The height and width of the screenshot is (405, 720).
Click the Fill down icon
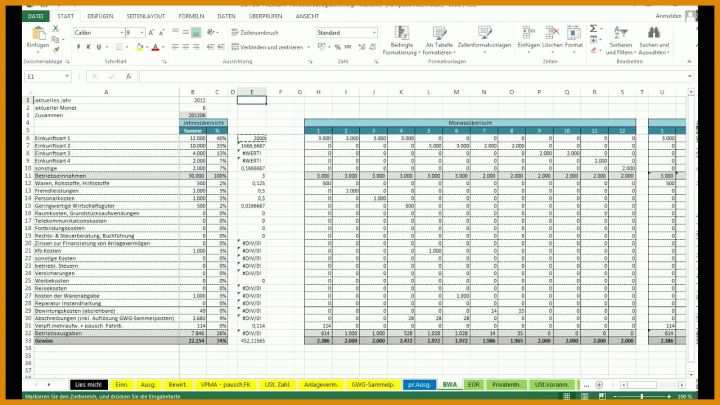[594, 39]
